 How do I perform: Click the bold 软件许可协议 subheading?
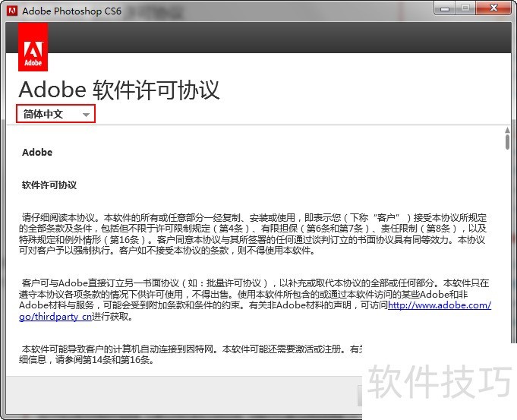coord(49,185)
